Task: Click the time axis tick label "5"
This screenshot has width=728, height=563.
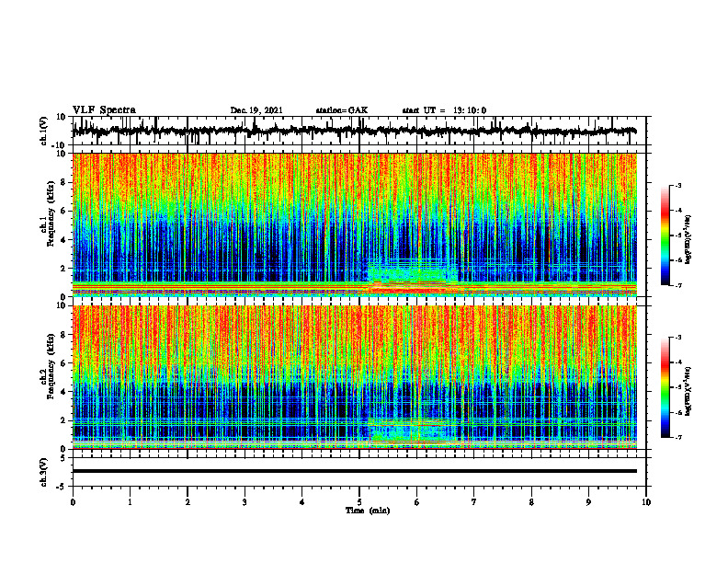Action: pos(359,502)
